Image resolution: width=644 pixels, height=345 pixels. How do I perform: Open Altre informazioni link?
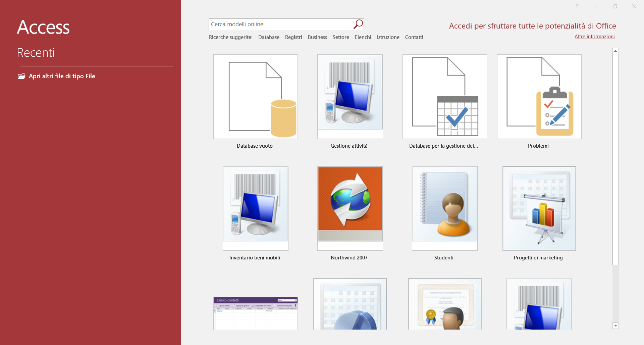[594, 37]
